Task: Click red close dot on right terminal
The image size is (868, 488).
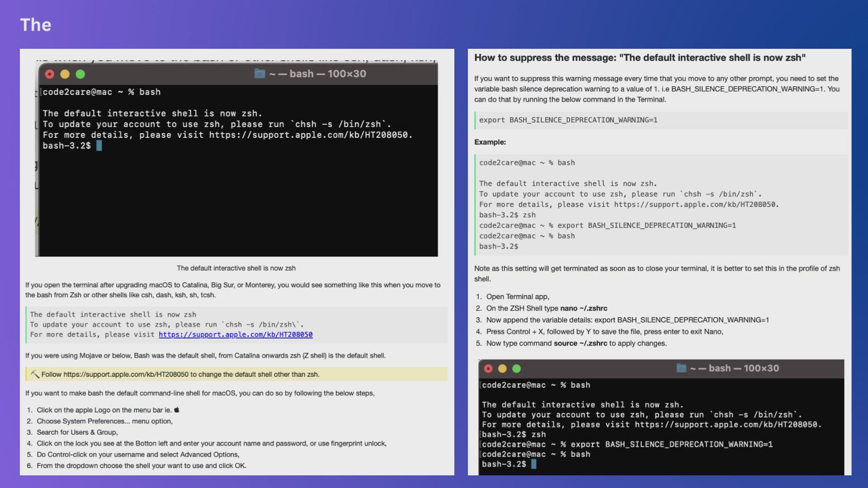Action: pos(488,369)
